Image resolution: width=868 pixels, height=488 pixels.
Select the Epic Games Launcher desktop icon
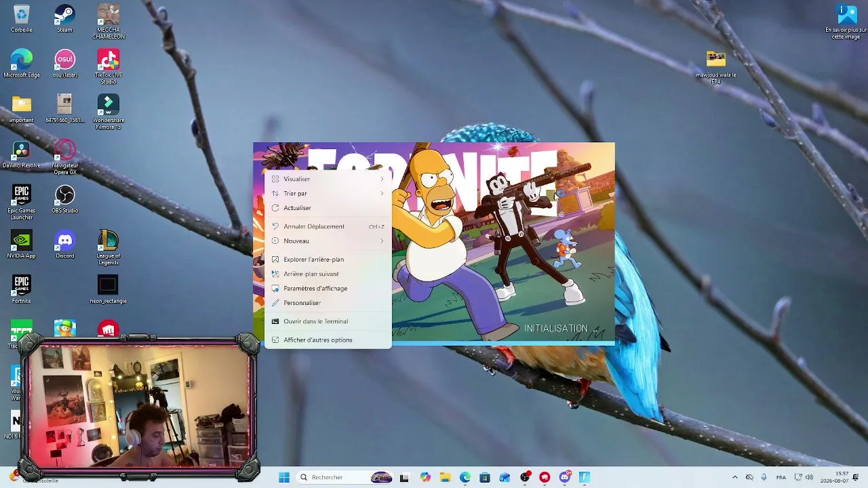pyautogui.click(x=21, y=202)
